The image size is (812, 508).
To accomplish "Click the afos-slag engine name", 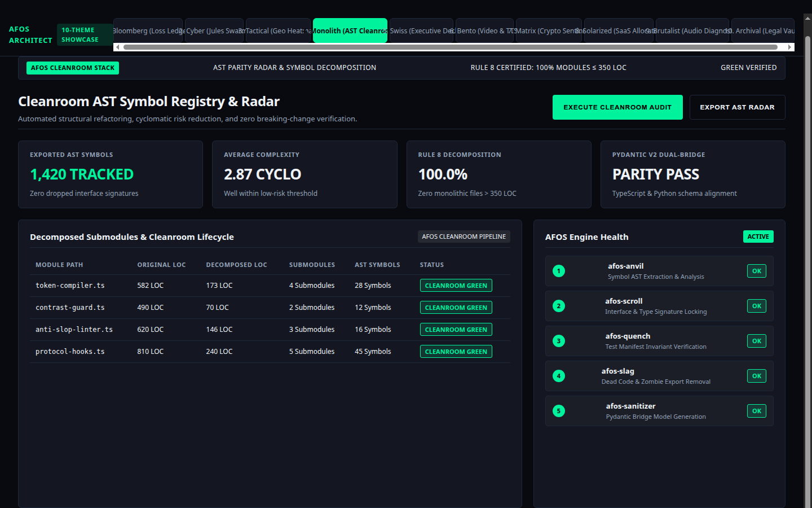I will [x=618, y=371].
